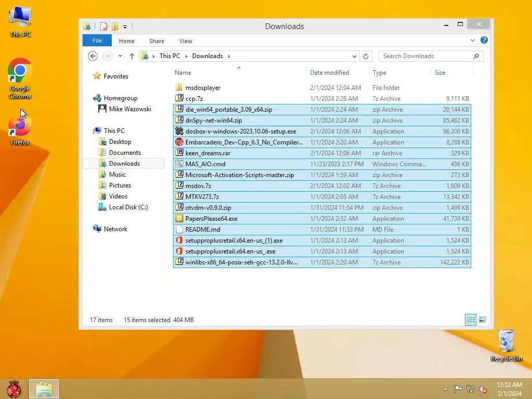Select the Firefox desktop shortcut

click(x=20, y=131)
